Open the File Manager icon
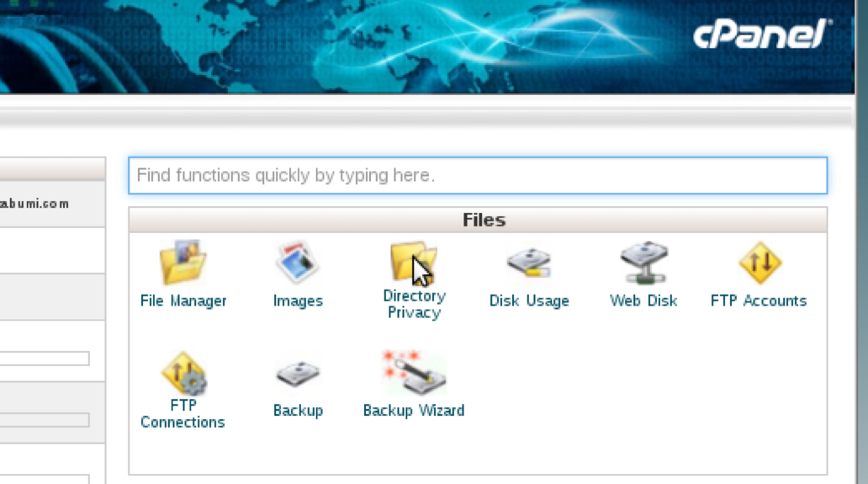 click(x=183, y=263)
